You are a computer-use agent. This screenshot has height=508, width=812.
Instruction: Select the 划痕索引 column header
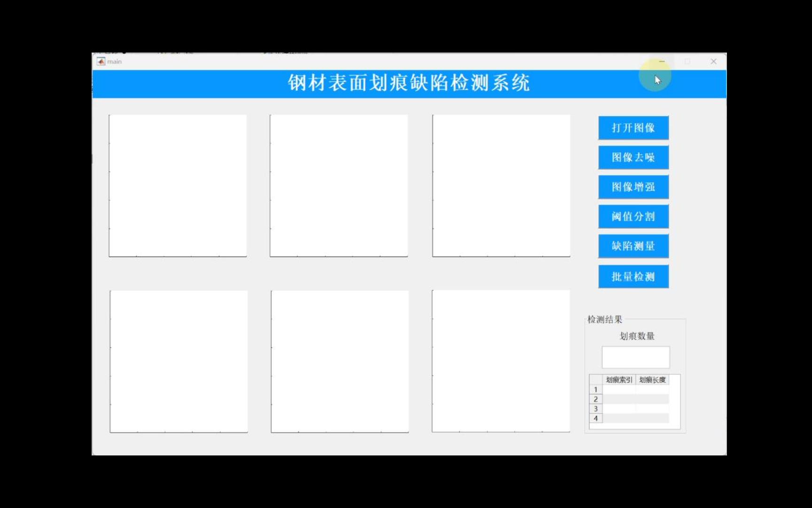coord(619,380)
